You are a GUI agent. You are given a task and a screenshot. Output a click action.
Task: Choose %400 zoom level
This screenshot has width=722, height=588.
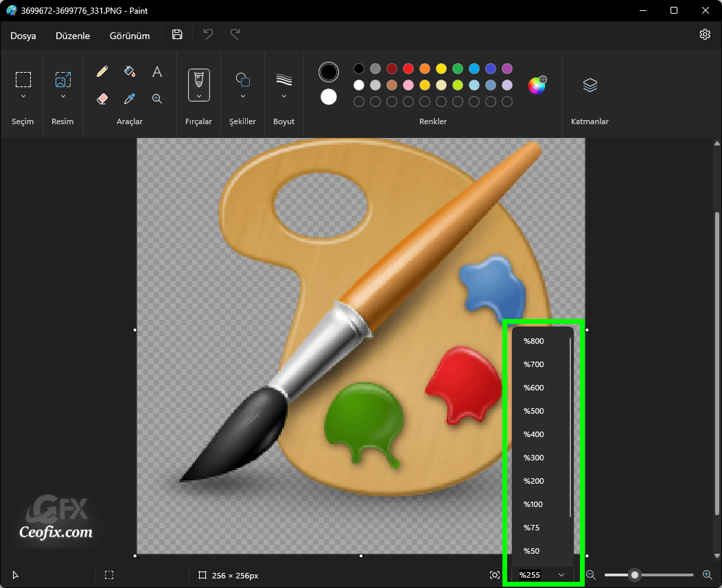(x=541, y=434)
